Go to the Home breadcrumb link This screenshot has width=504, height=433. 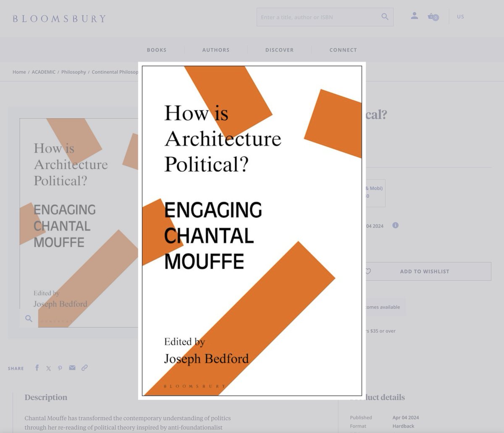point(19,72)
